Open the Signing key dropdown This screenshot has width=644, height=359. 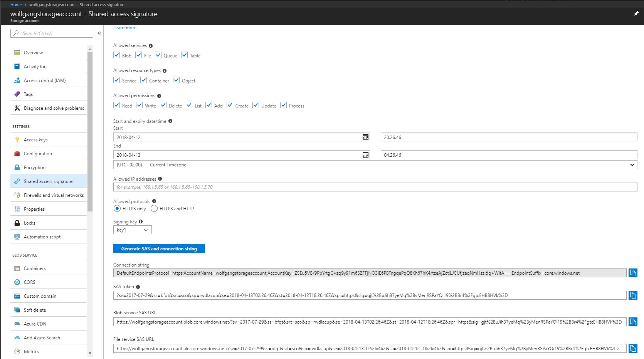click(x=132, y=230)
